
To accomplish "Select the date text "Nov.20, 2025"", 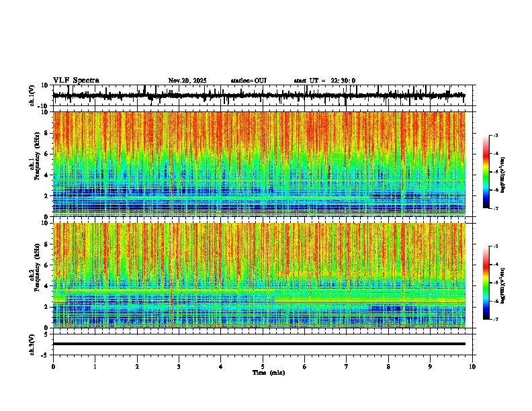I will coord(187,81).
